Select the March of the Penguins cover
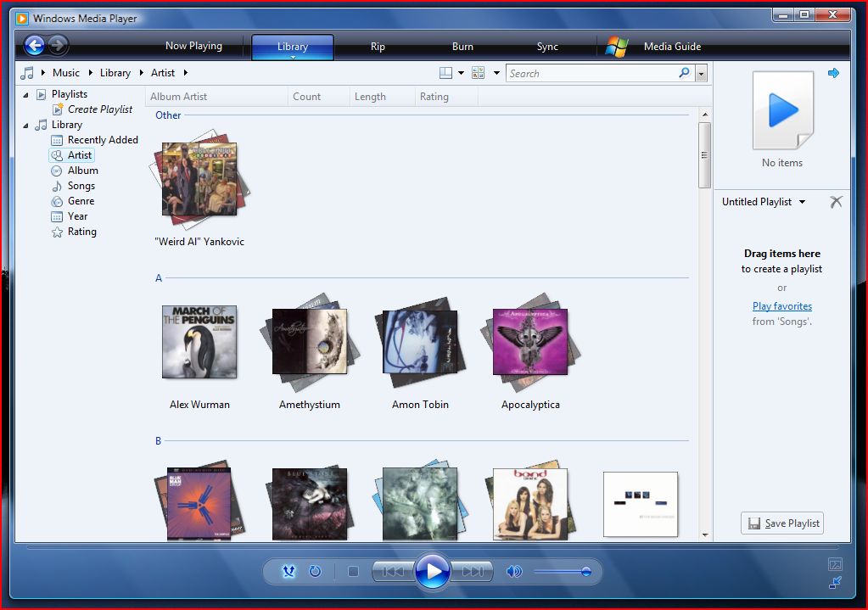This screenshot has height=610, width=868. pos(199,342)
